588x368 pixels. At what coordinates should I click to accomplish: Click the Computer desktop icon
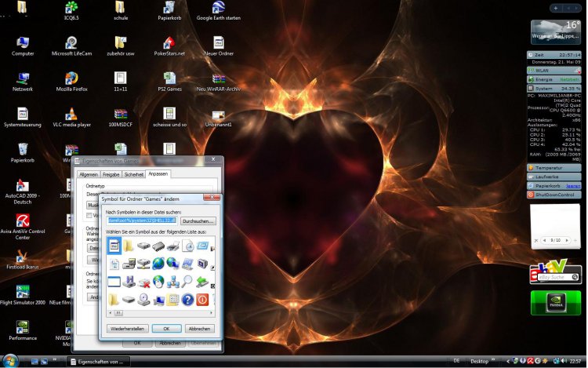[23, 46]
